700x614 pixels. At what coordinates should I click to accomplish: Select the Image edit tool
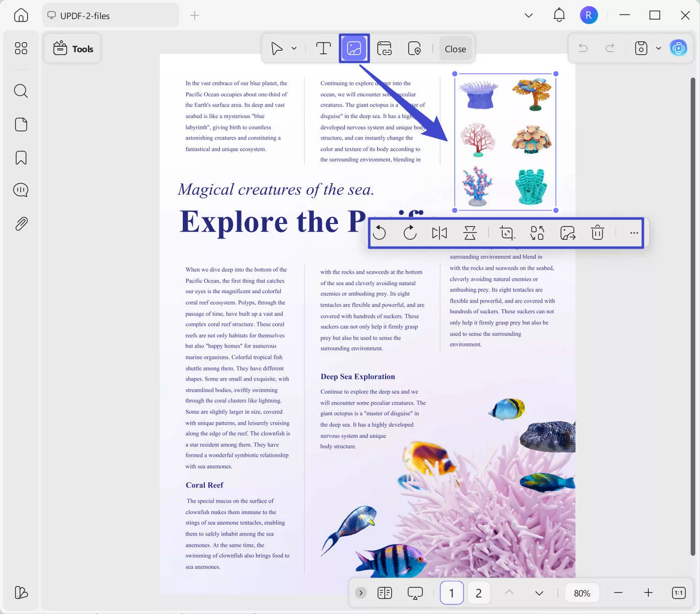[x=354, y=49]
